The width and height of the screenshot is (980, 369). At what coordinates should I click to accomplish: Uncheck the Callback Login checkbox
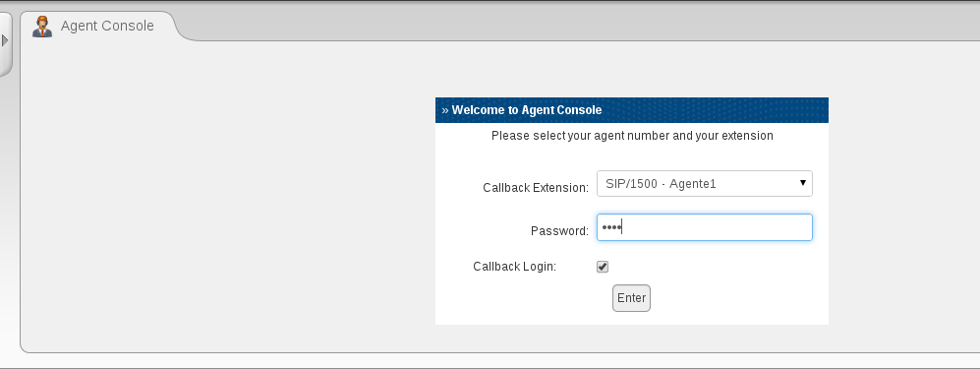[603, 267]
